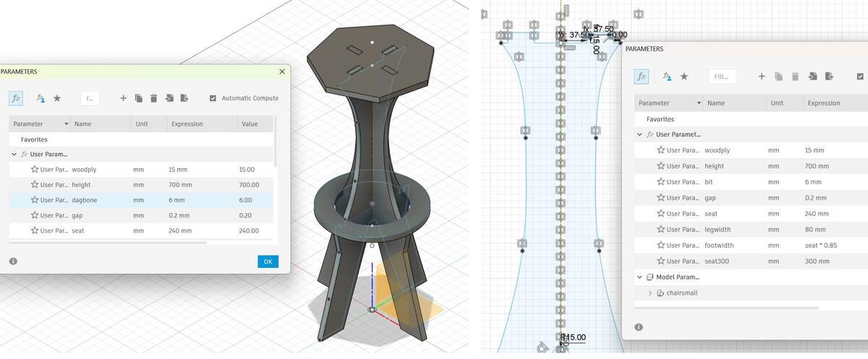This screenshot has height=359, width=868.
Task: Click the copy parameter icon in right Parameters dialog
Action: point(778,76)
